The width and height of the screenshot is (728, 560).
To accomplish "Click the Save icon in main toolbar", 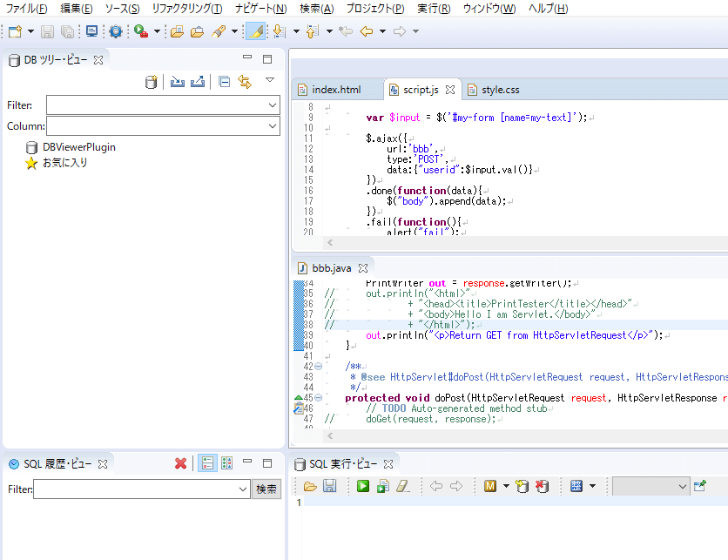I will click(47, 31).
